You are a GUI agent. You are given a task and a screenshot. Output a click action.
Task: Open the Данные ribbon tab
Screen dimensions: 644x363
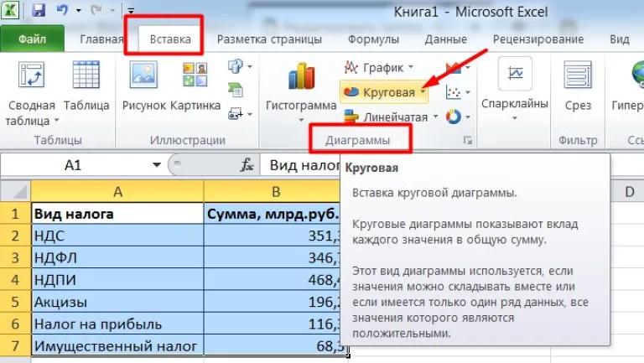click(x=445, y=39)
